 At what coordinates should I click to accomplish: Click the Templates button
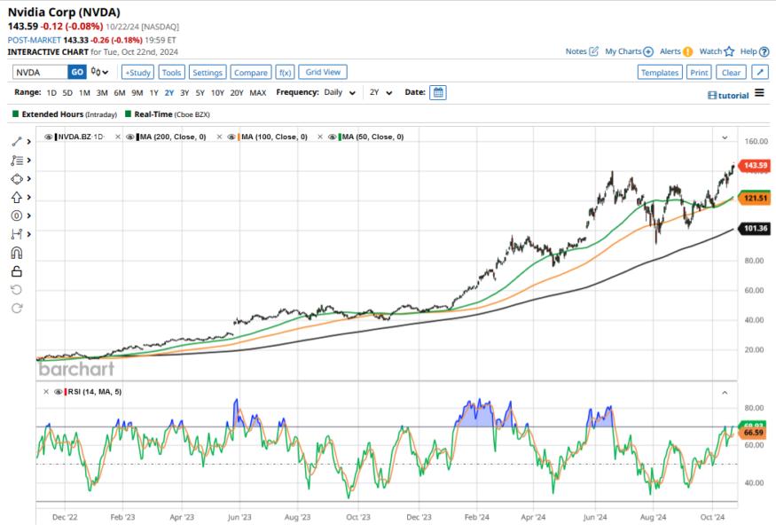[661, 72]
